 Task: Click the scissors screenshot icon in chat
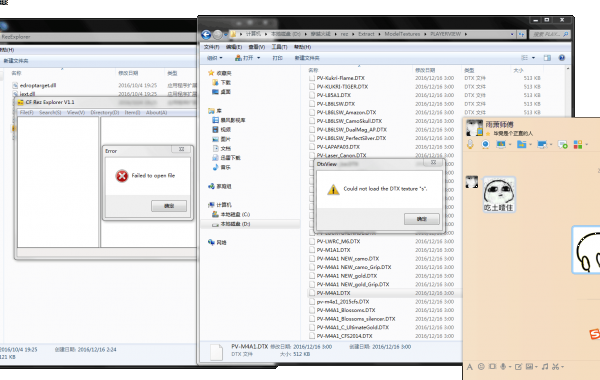point(556,367)
